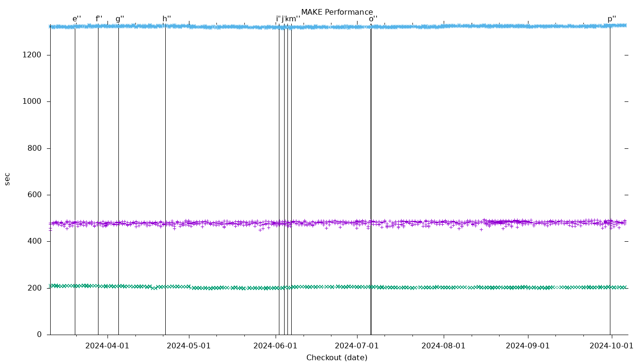Click the 1000 y-axis tick label
This screenshot has width=644, height=364.
(32, 101)
